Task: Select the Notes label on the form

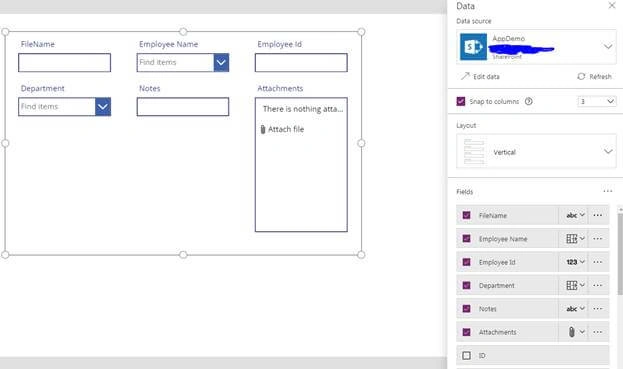Action: coord(149,88)
